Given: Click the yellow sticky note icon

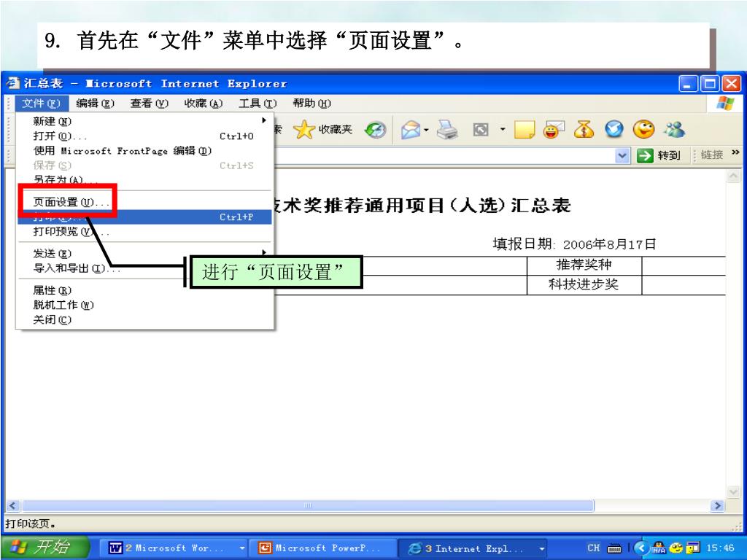Looking at the screenshot, I should (525, 130).
